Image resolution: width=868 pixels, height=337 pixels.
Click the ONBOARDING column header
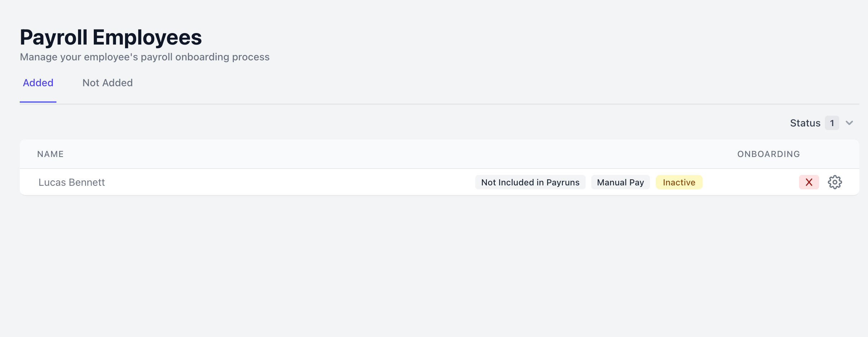(768, 154)
